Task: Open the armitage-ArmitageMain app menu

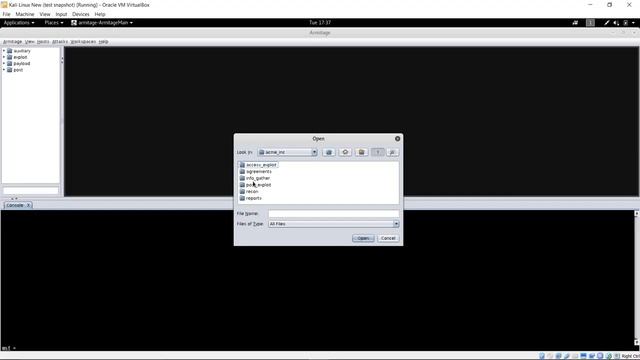Action: [102, 23]
